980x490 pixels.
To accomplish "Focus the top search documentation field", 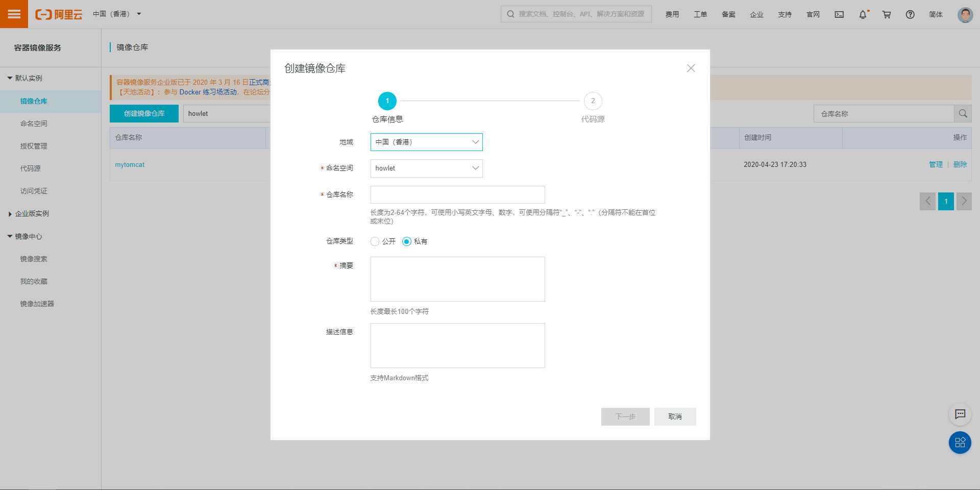I will [576, 14].
